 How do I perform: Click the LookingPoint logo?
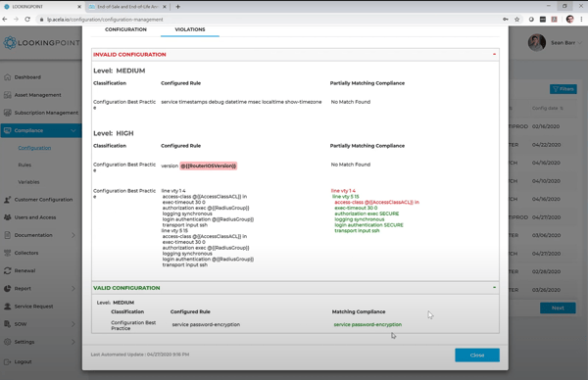point(41,43)
